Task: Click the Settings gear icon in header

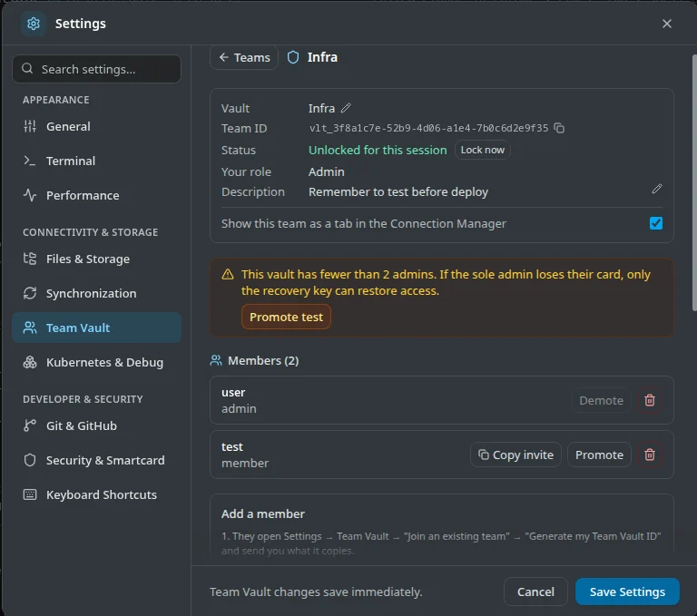Action: [34, 24]
